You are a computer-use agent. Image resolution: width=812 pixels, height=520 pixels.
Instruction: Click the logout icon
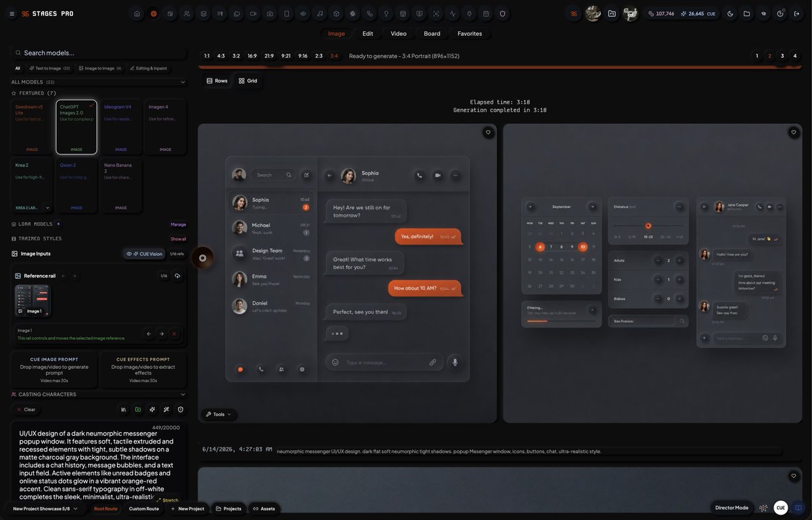[x=796, y=14]
